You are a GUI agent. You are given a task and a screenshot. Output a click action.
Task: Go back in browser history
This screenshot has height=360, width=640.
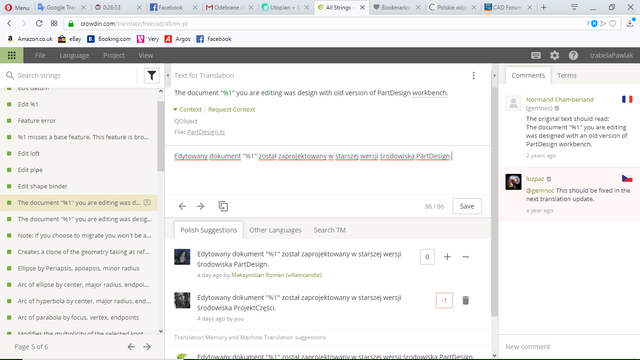click(x=9, y=24)
